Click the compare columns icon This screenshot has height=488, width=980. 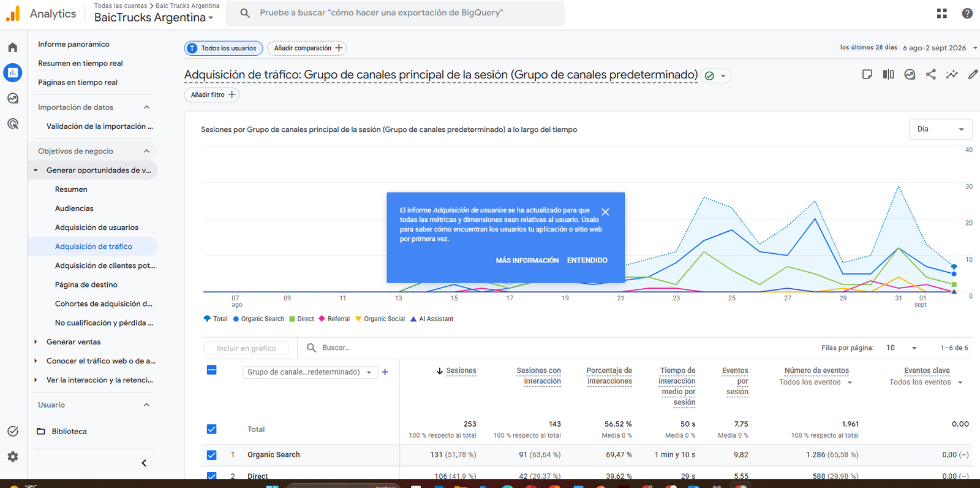point(888,74)
